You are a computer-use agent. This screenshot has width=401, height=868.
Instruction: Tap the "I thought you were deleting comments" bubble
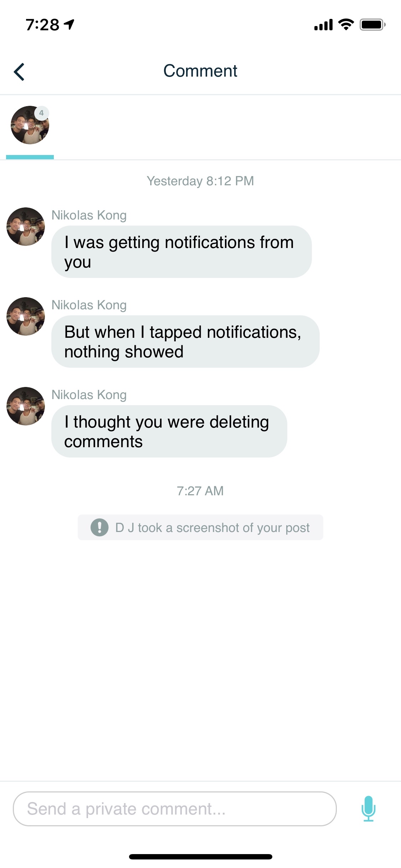pos(169,432)
